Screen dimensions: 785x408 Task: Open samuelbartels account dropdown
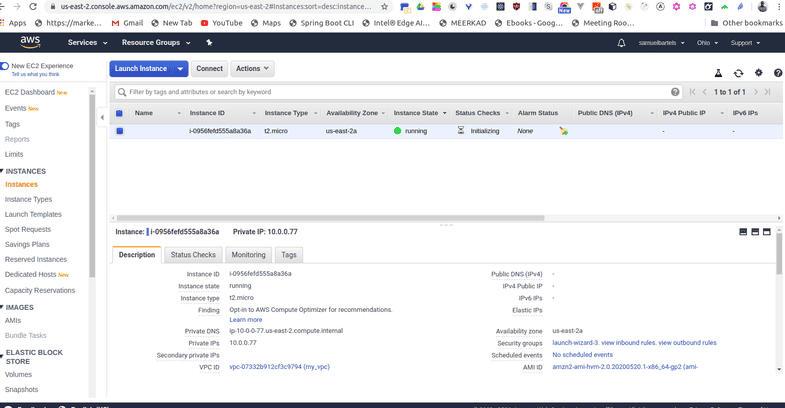click(x=661, y=43)
